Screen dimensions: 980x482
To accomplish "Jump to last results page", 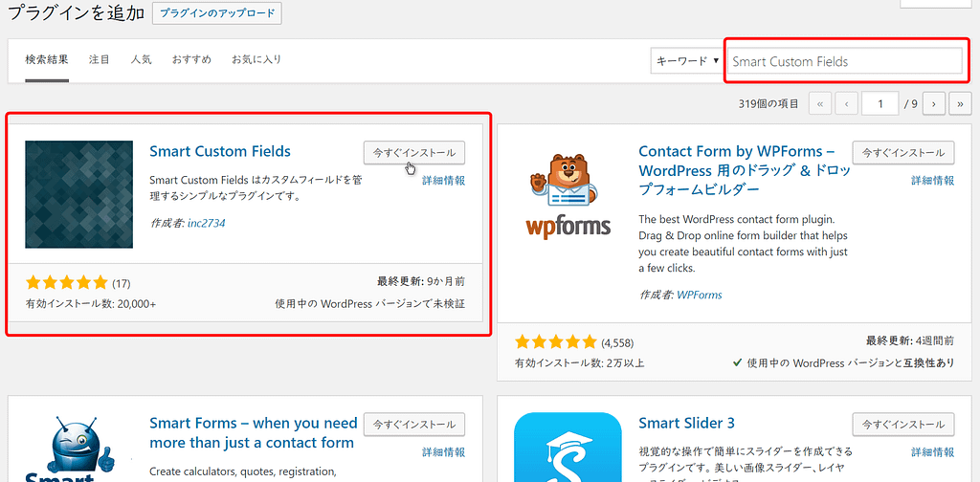I will pyautogui.click(x=959, y=104).
